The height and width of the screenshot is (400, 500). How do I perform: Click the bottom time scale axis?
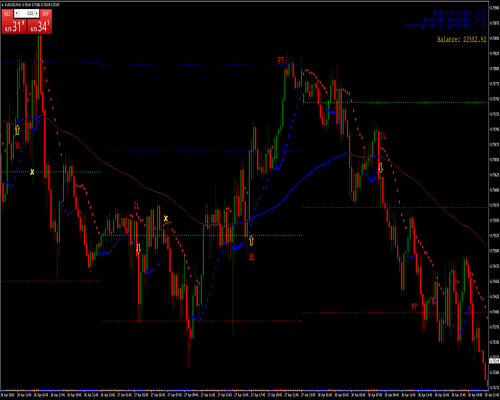click(244, 395)
